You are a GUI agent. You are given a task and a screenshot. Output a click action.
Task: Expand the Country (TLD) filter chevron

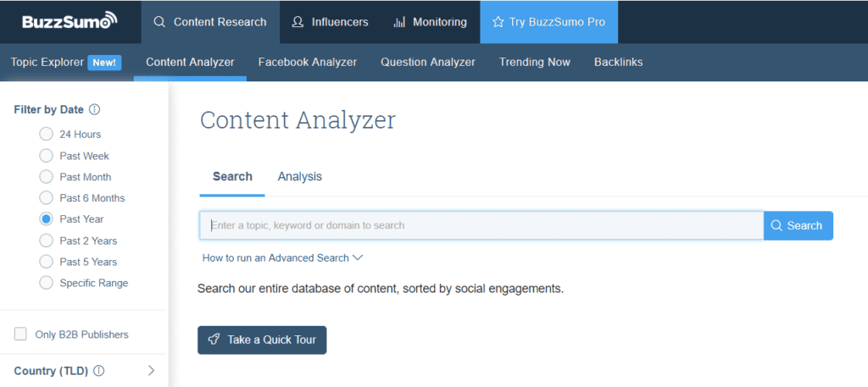pos(151,370)
